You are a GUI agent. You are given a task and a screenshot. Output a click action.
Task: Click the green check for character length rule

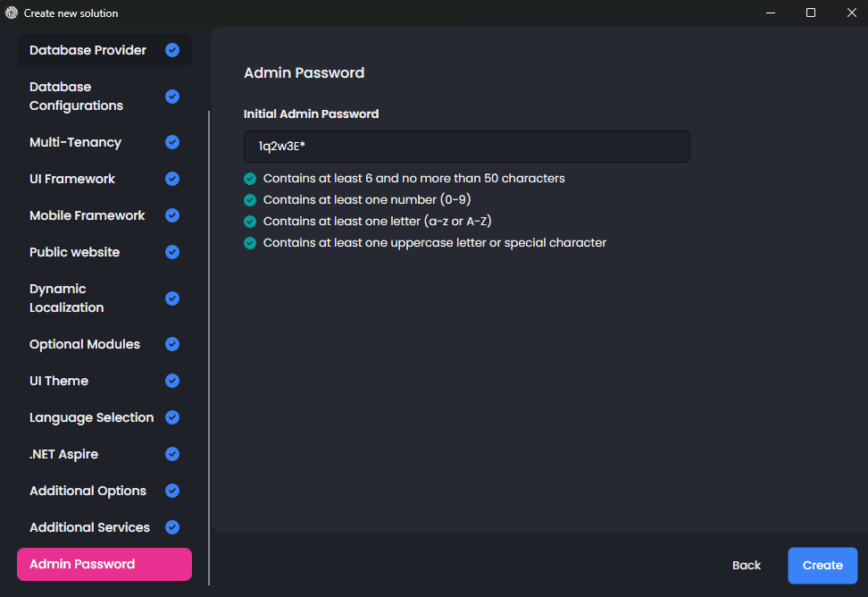pyautogui.click(x=250, y=178)
